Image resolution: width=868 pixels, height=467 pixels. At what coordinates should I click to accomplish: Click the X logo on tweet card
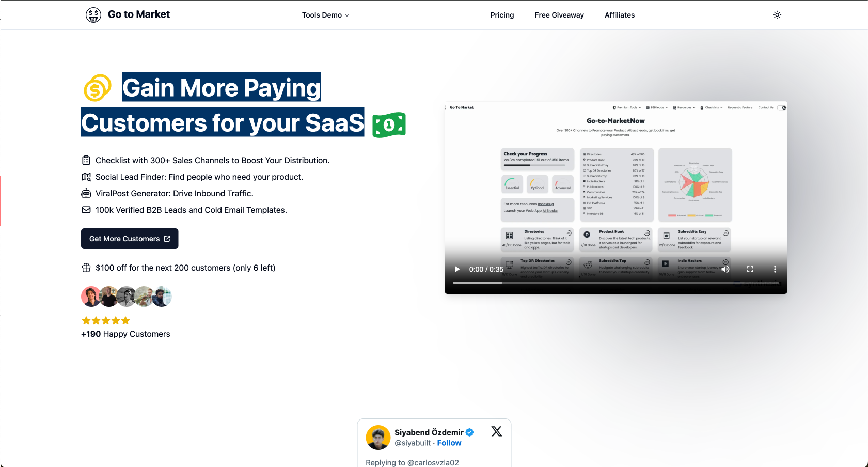[496, 431]
